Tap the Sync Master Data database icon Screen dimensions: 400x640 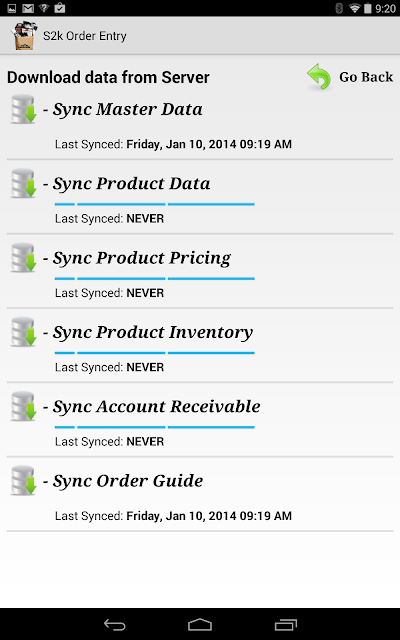[x=23, y=109]
